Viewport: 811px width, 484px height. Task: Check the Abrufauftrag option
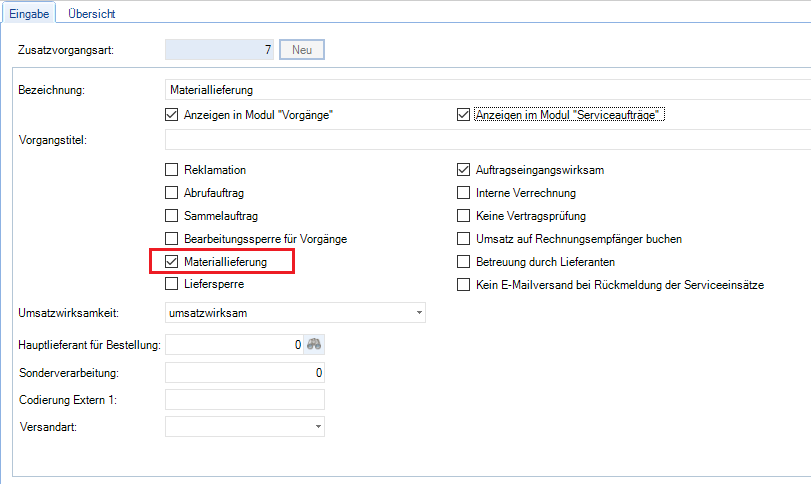tap(171, 193)
